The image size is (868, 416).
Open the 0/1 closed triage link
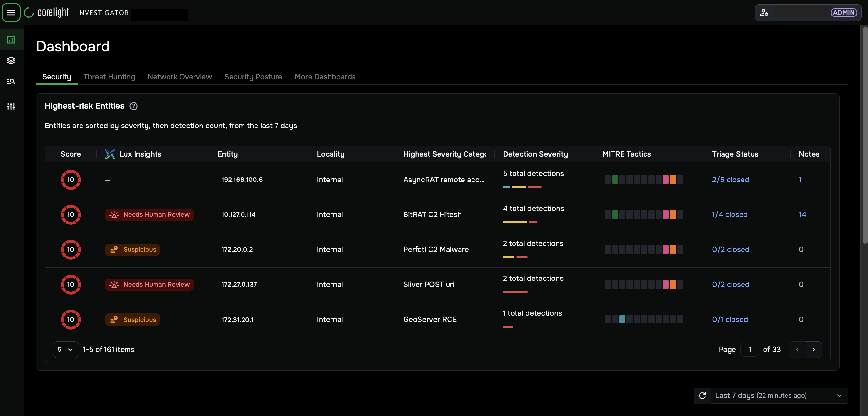pyautogui.click(x=730, y=320)
